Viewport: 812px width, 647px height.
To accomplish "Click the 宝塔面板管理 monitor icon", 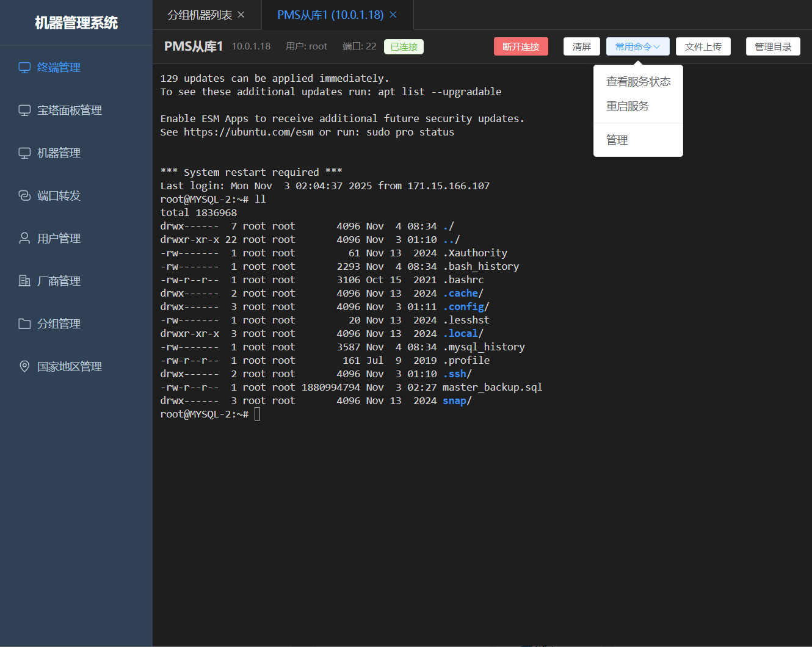I will tap(24, 110).
